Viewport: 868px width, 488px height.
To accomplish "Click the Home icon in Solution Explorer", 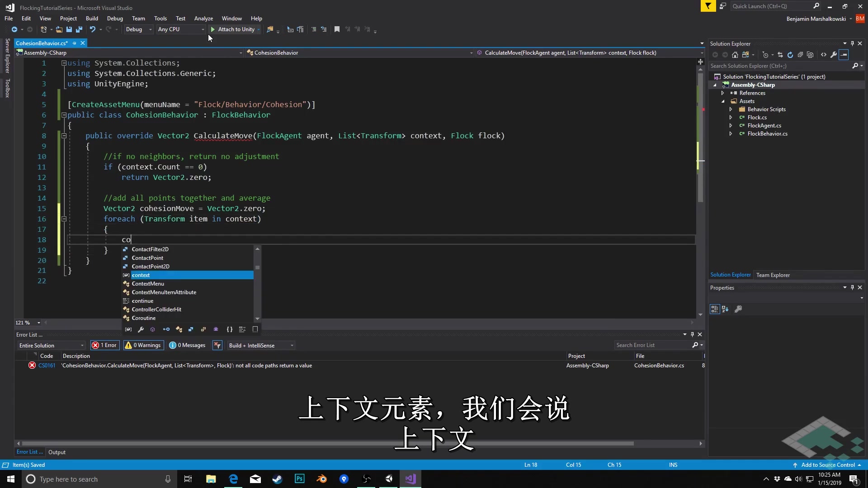I will 735,55.
